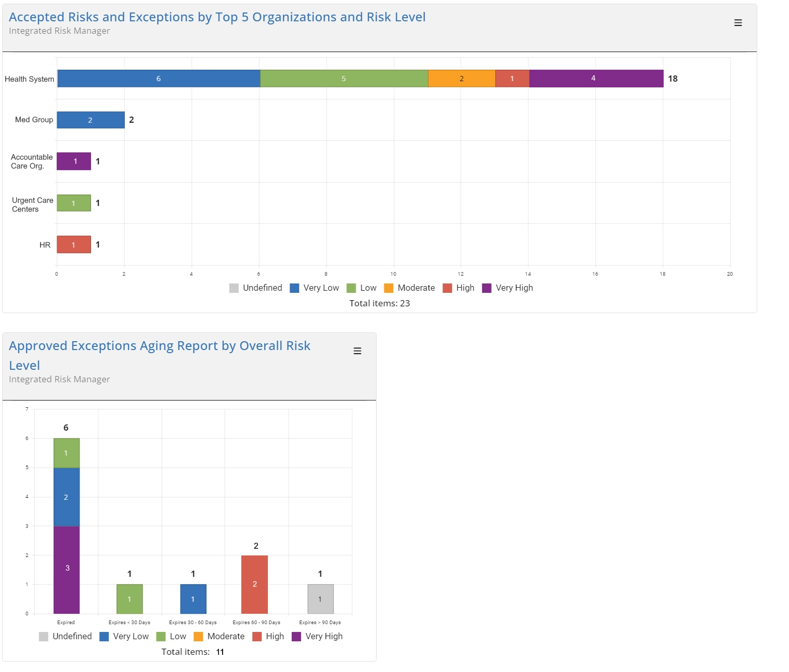The height and width of the screenshot is (672, 789).
Task: Toggle the Low legend item in the top chart
Action: coord(361,288)
